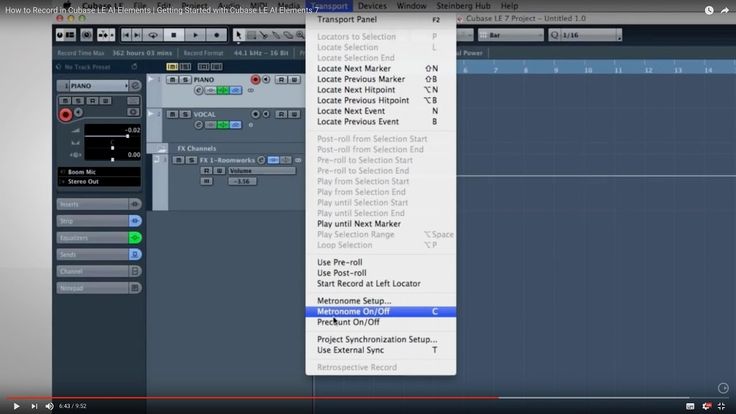The height and width of the screenshot is (414, 736).
Task: Click the Stop button in Cubase transport
Action: pos(174,35)
